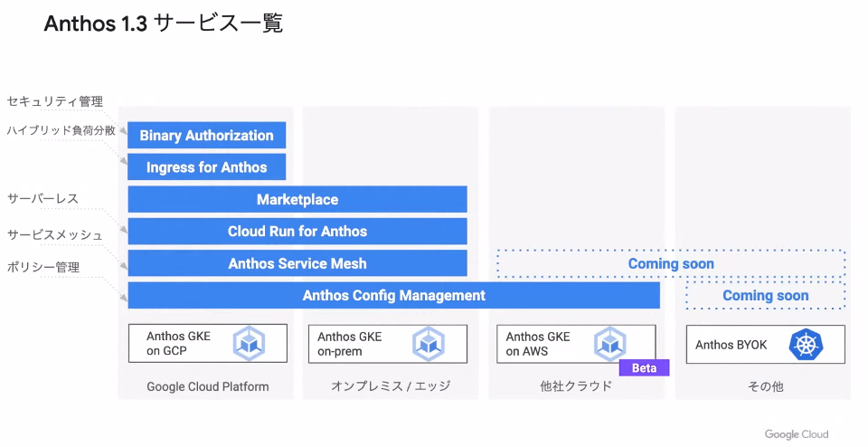Click the 'セキュリティ管理' label
The width and height of the screenshot is (868, 447).
click(x=55, y=101)
